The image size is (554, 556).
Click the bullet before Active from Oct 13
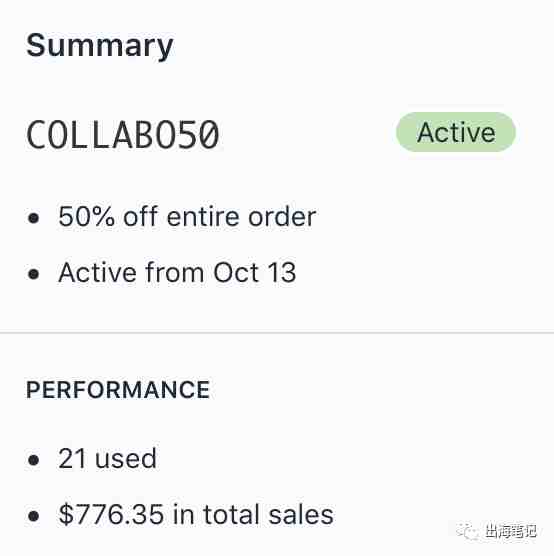point(33,274)
